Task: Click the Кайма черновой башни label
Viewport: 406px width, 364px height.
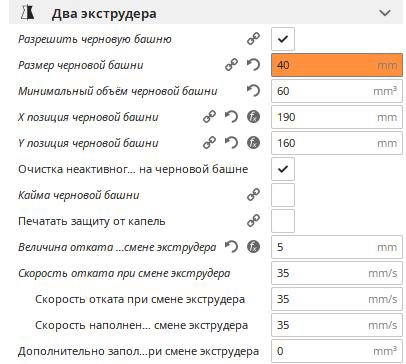Action: [x=79, y=195]
